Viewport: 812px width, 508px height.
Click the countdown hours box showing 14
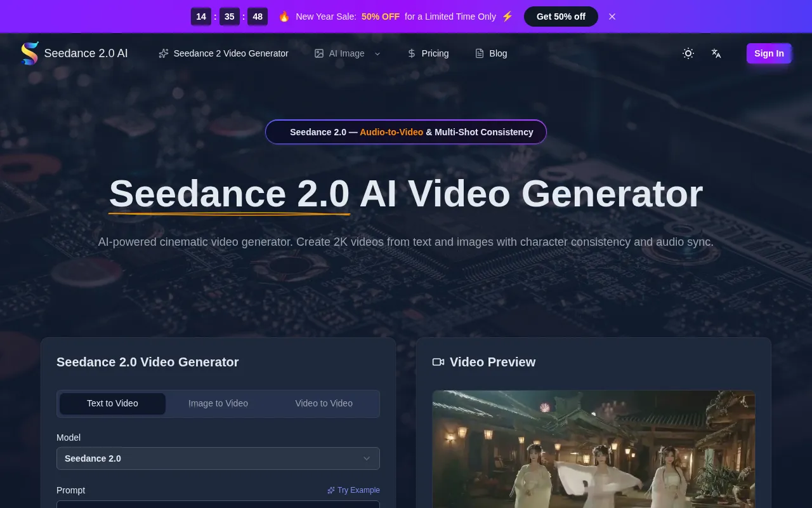point(201,17)
